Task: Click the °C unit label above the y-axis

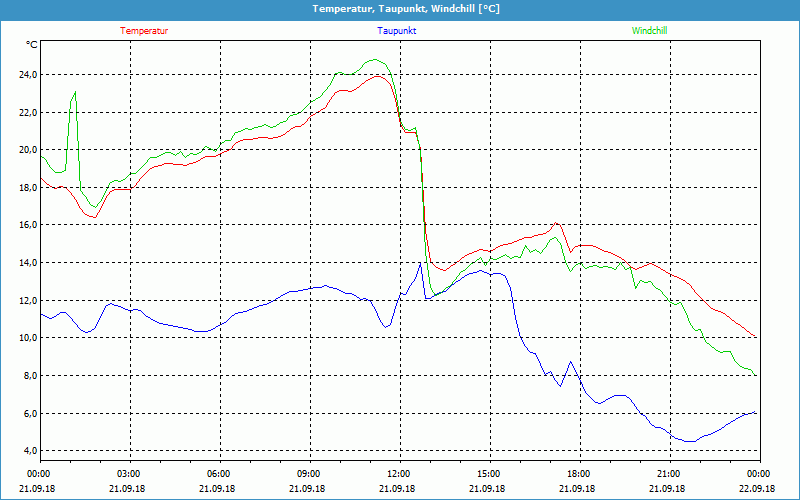Action: (x=31, y=45)
